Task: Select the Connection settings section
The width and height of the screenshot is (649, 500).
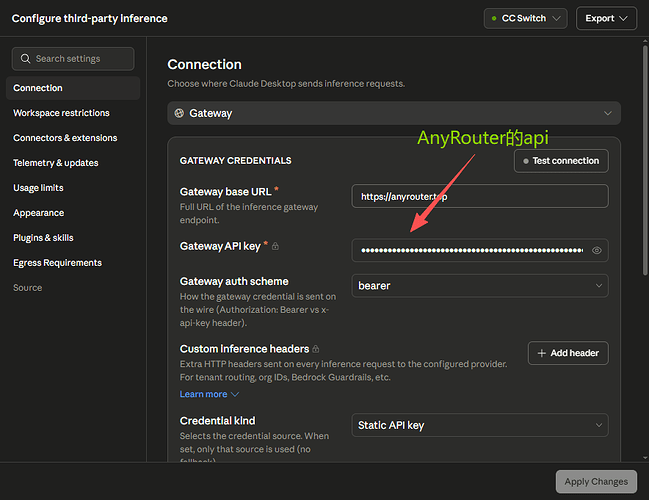Action: pos(73,88)
